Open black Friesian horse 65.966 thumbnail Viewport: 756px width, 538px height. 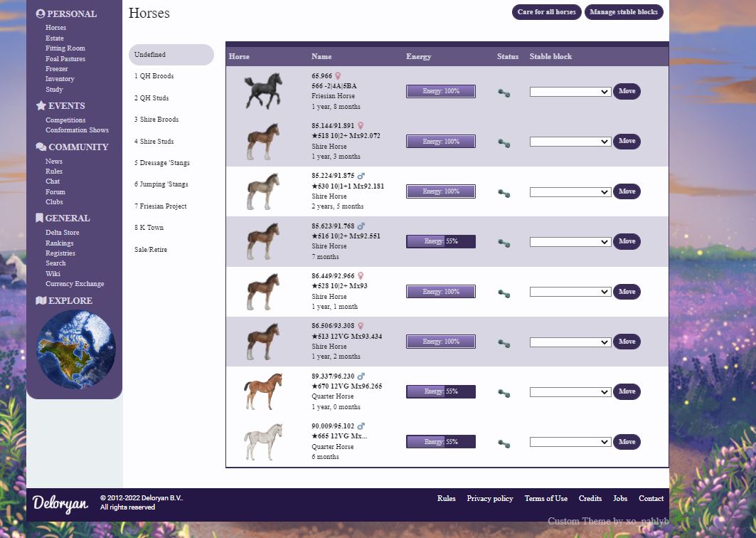coord(262,90)
